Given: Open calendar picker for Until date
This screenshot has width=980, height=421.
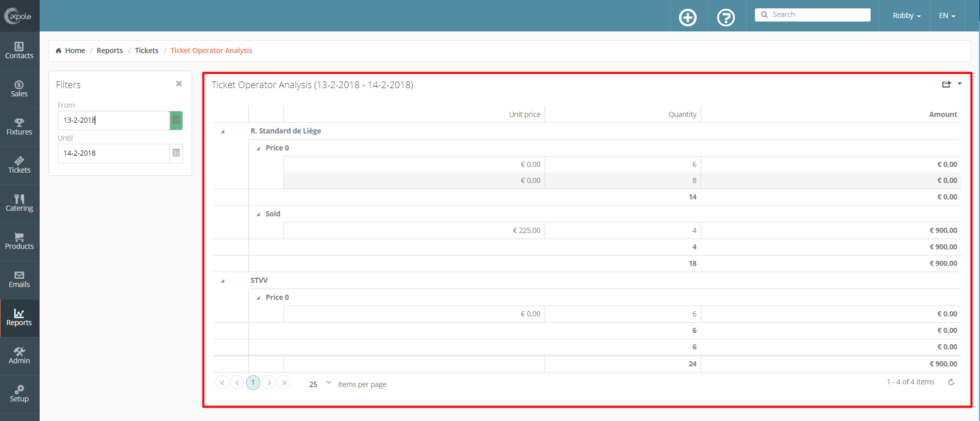Looking at the screenshot, I should 176,153.
